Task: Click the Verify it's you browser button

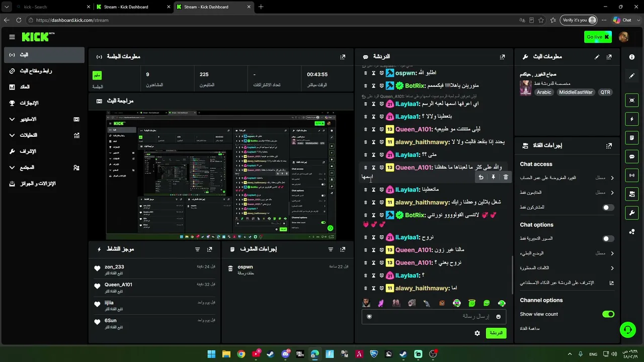Action: [x=579, y=20]
